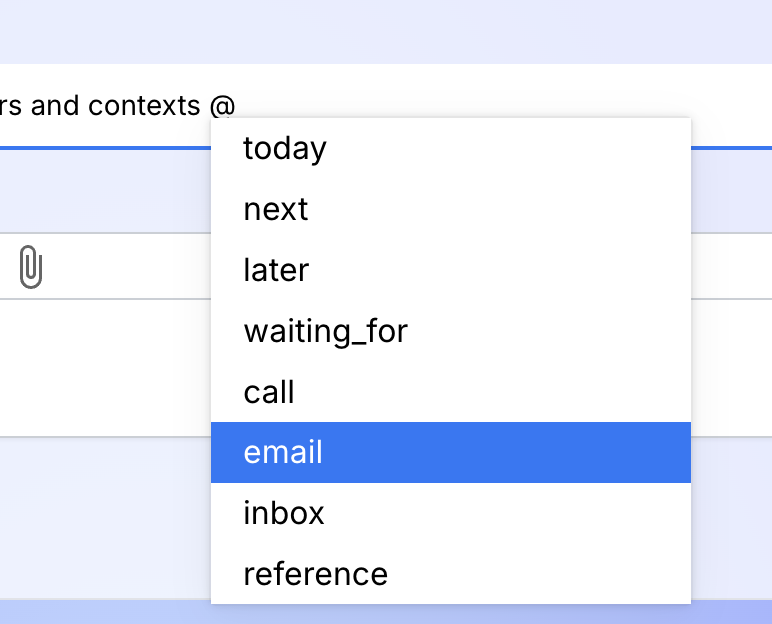Click the lavender area under the note body
The height and width of the screenshot is (624, 772).
(x=105, y=517)
